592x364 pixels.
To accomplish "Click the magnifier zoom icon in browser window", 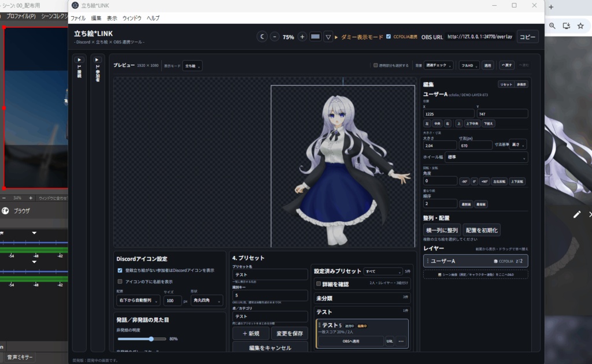I will [552, 25].
